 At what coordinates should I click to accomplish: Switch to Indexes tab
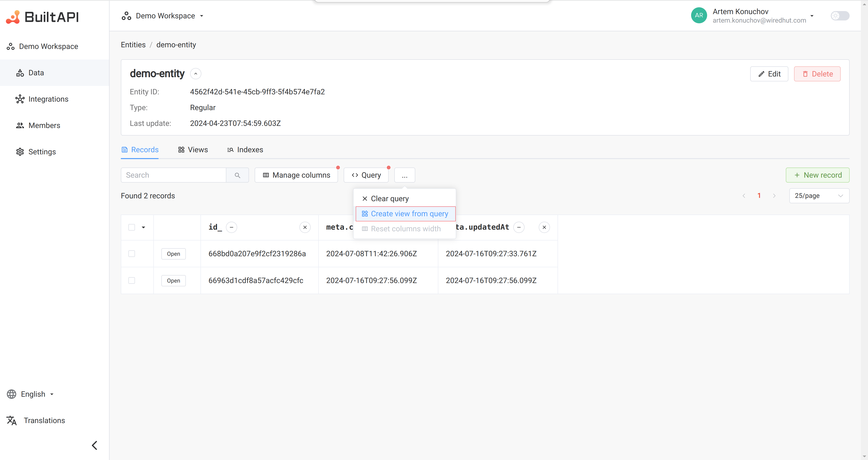point(245,150)
